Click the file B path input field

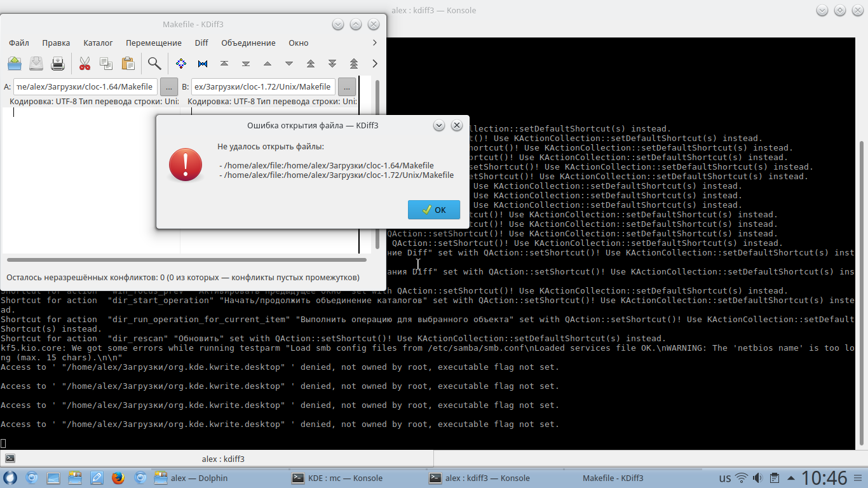click(263, 86)
